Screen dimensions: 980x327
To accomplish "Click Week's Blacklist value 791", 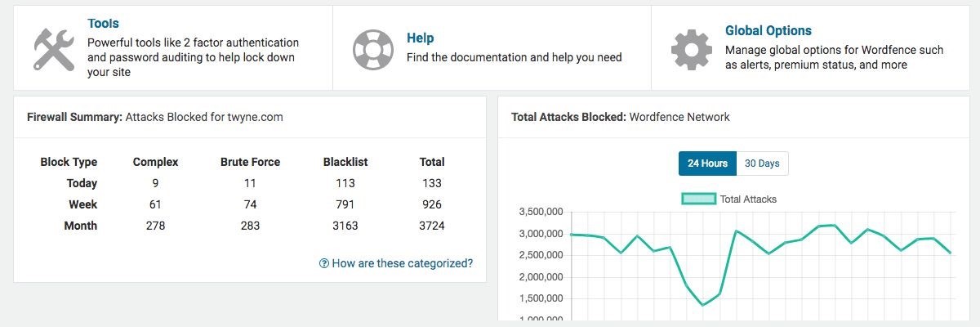I will (345, 204).
